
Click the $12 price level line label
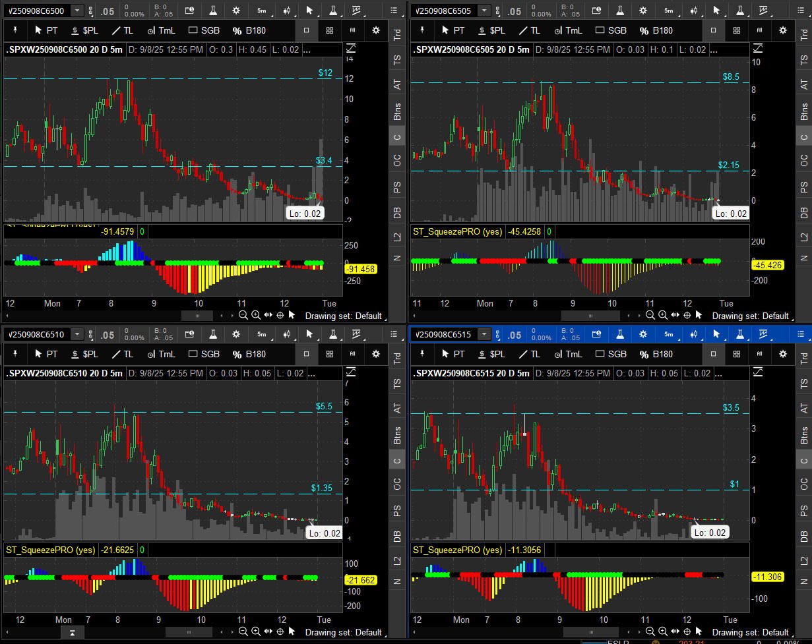[325, 73]
